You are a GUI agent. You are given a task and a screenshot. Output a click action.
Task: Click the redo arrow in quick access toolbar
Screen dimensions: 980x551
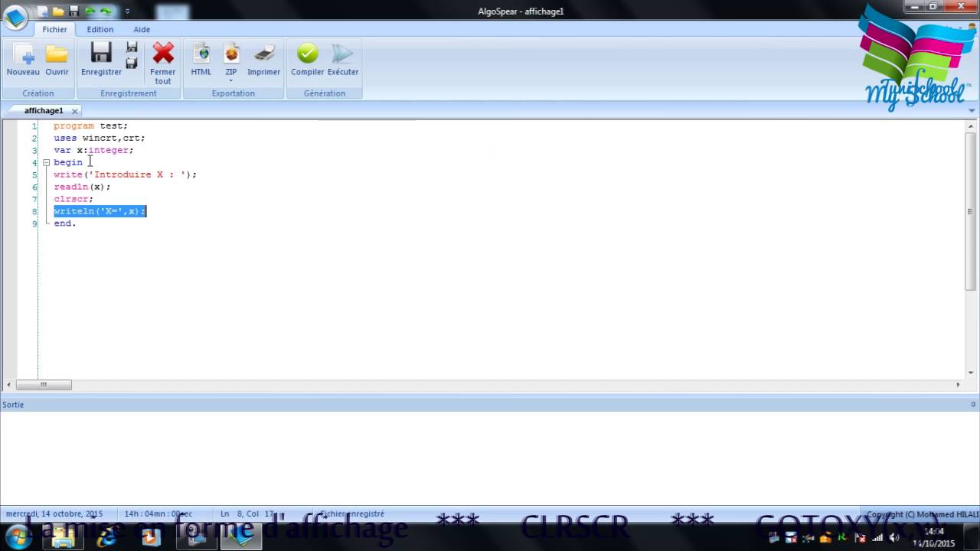105,11
